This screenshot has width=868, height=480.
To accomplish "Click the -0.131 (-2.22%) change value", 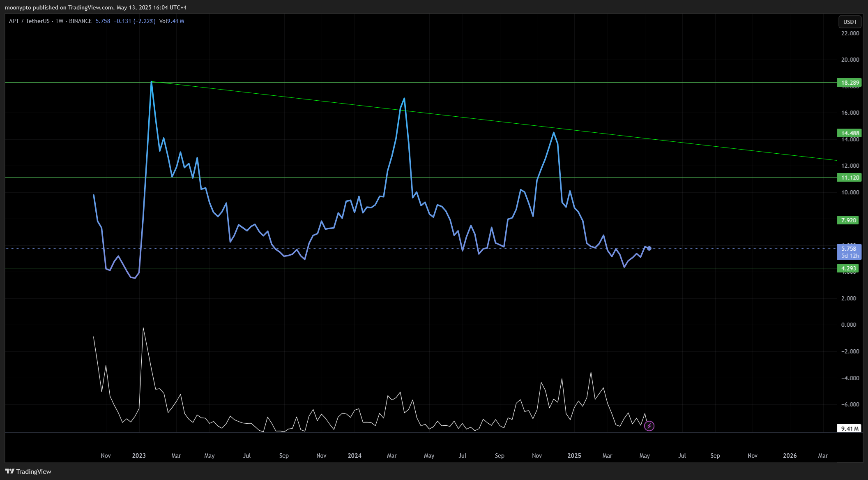I will pyautogui.click(x=135, y=21).
